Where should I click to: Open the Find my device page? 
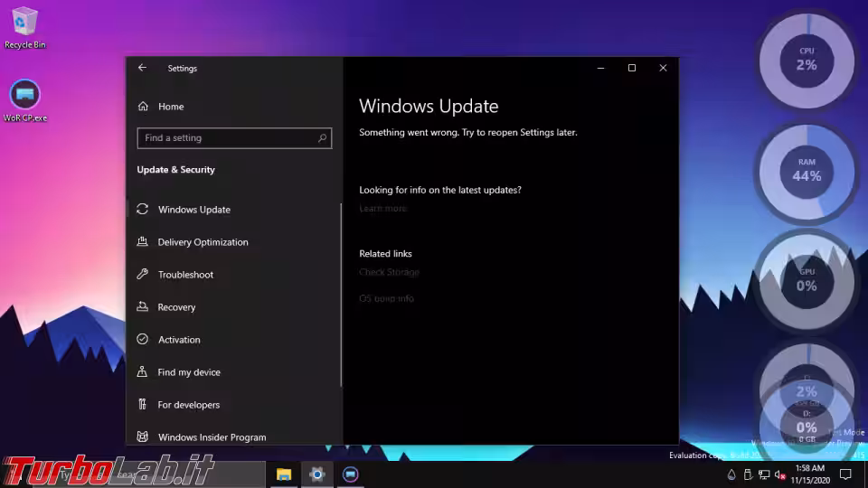pyautogui.click(x=189, y=372)
